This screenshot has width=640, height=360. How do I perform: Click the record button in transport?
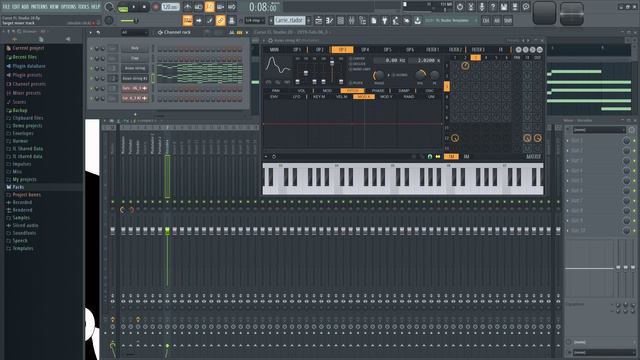156,7
